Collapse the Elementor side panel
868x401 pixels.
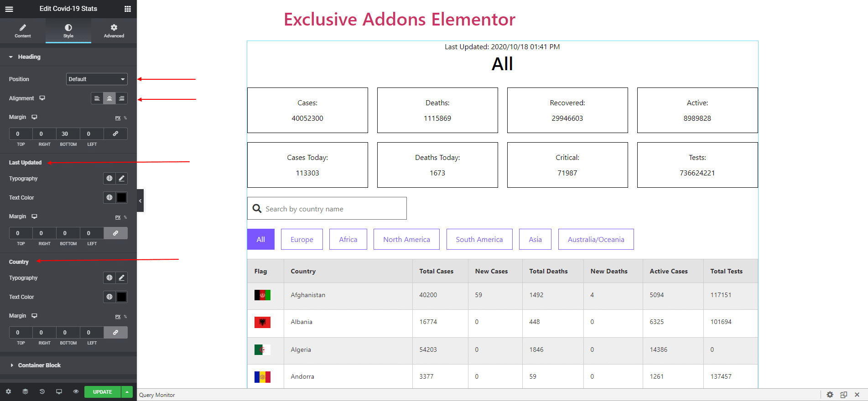(x=140, y=200)
